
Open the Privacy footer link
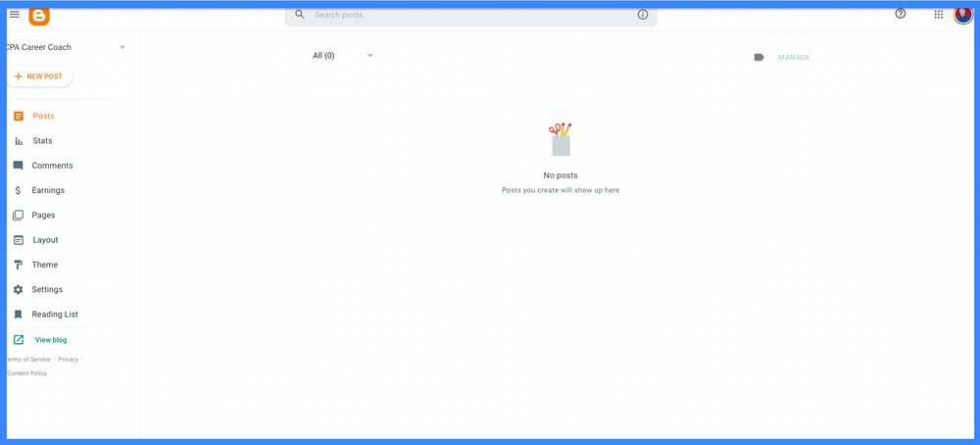pyautogui.click(x=68, y=360)
